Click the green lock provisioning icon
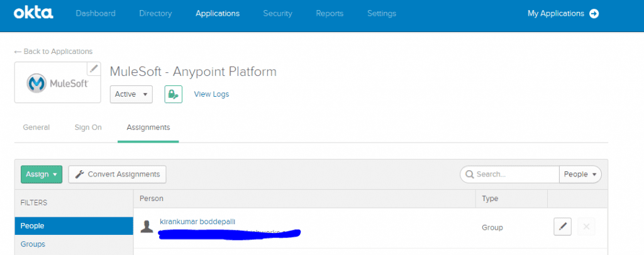Viewport: 644px width, 255px height. [x=174, y=94]
